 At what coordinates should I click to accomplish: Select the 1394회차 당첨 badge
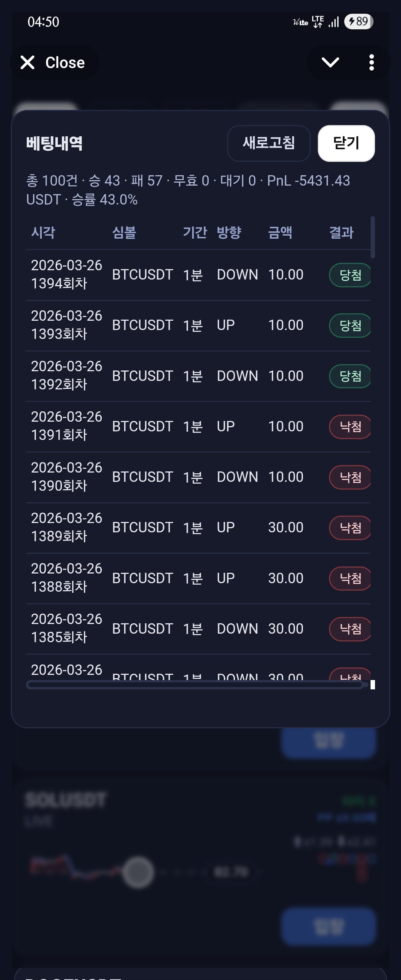(350, 275)
